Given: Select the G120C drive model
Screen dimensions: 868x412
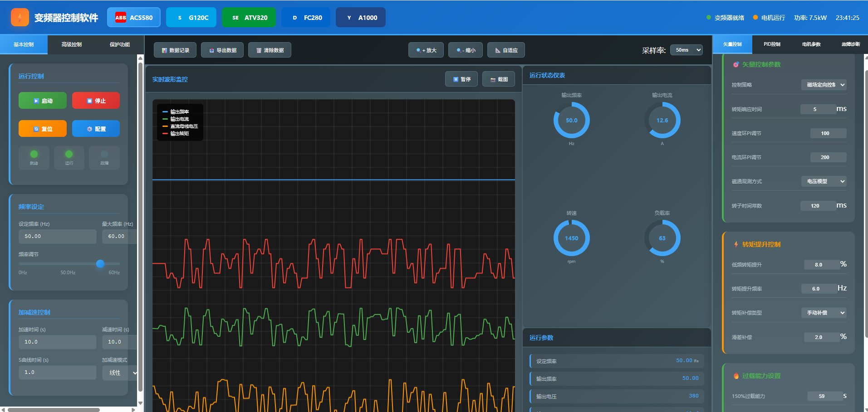Looking at the screenshot, I should 191,18.
